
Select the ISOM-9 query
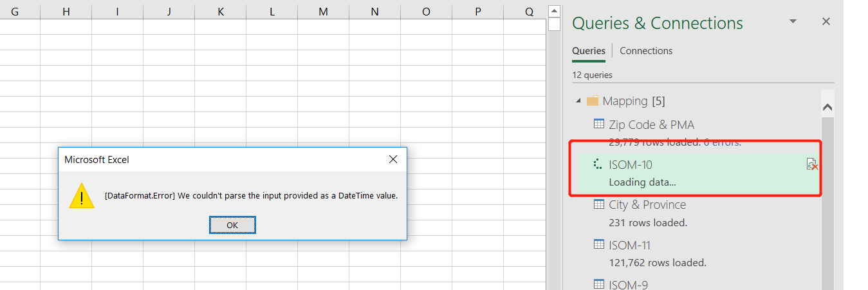pyautogui.click(x=628, y=284)
